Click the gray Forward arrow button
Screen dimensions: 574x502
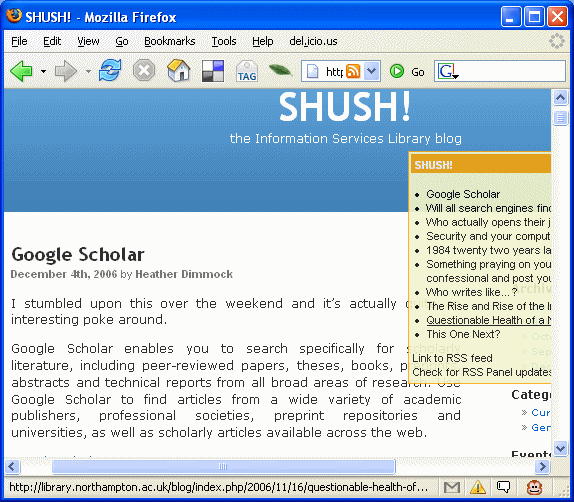(66, 71)
